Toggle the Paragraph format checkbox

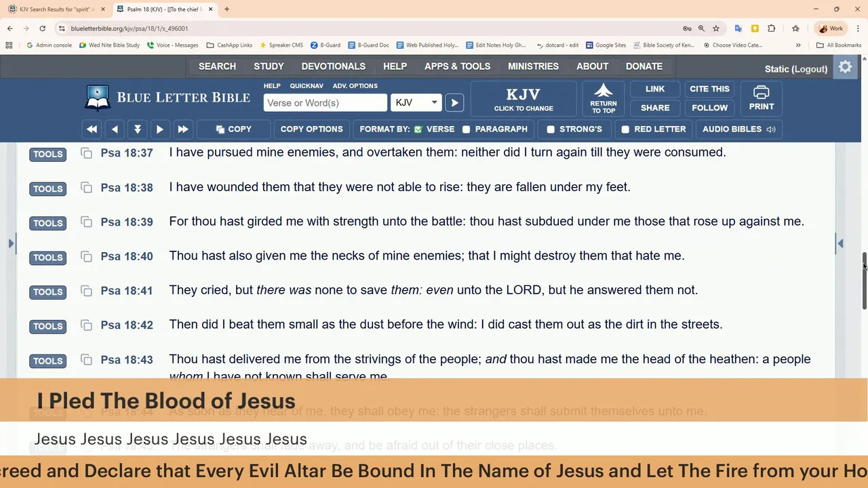point(466,129)
